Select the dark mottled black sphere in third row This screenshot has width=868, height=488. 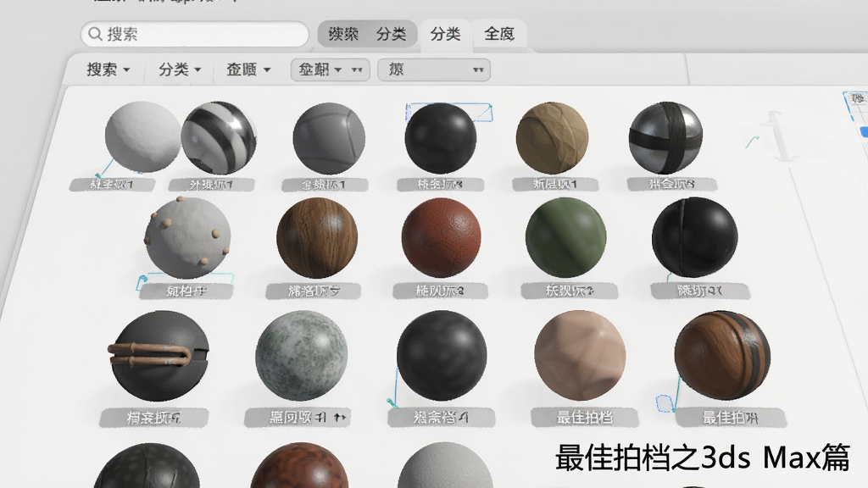tap(442, 356)
